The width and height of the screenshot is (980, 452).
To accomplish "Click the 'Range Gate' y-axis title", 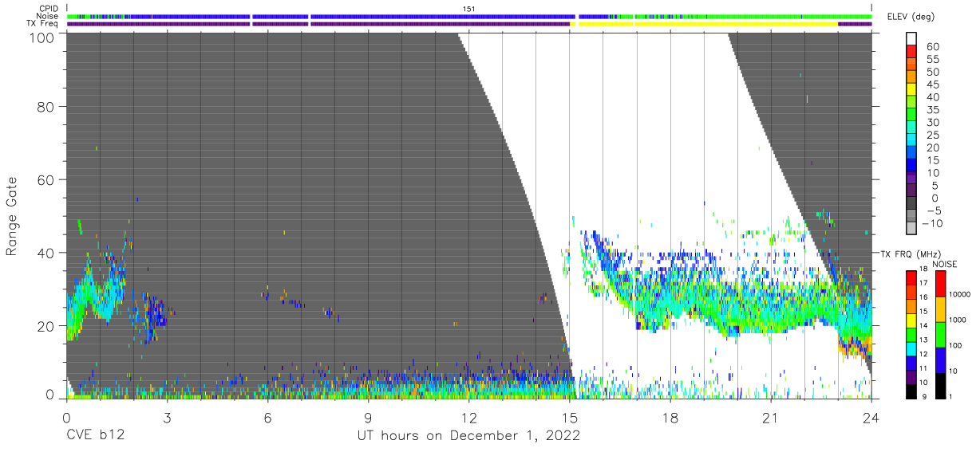I will pyautogui.click(x=12, y=216).
